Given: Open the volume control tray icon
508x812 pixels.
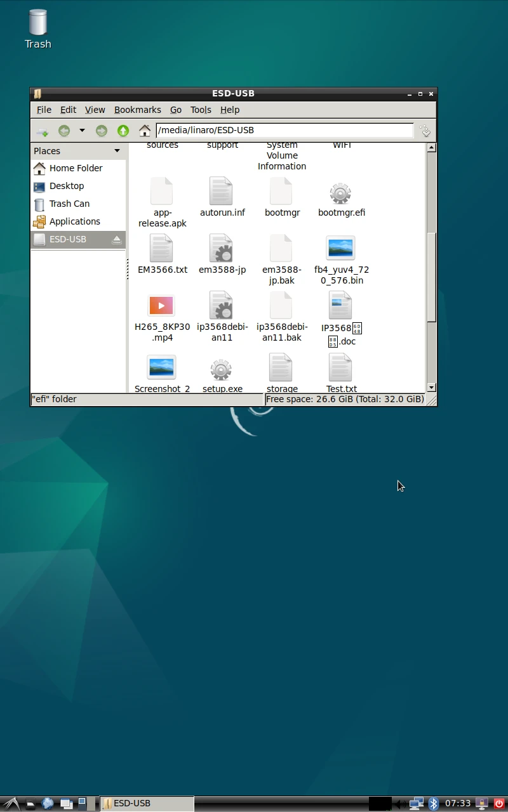Looking at the screenshot, I should coord(401,804).
